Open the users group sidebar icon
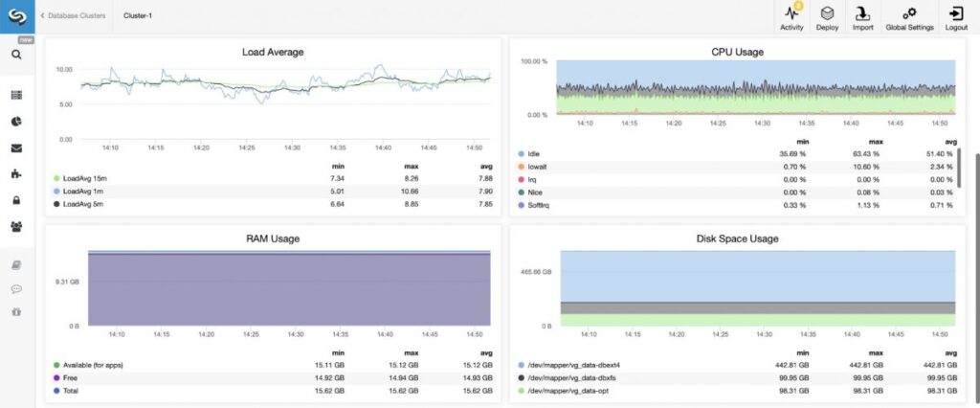The image size is (980, 408). [x=17, y=226]
